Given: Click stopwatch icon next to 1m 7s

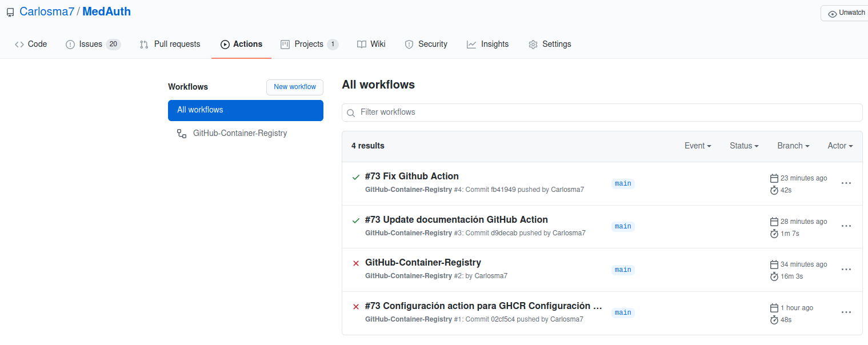Looking at the screenshot, I should click(x=774, y=234).
